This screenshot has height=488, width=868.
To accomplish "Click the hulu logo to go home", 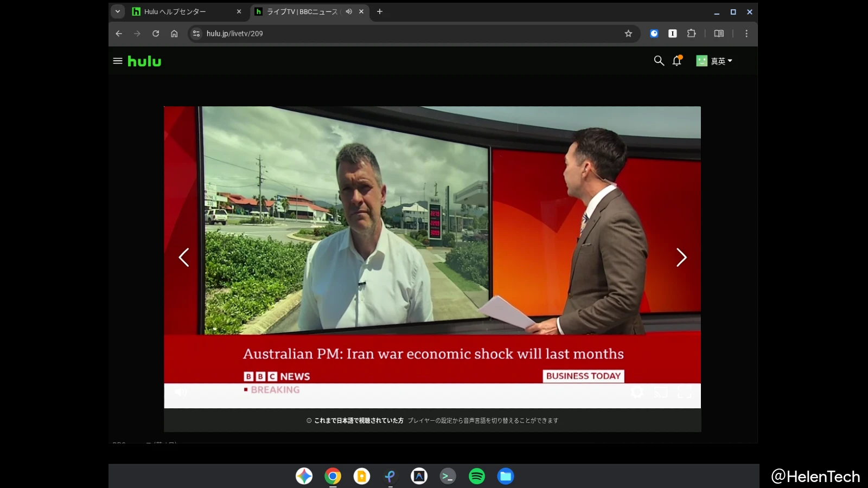I will tap(143, 61).
